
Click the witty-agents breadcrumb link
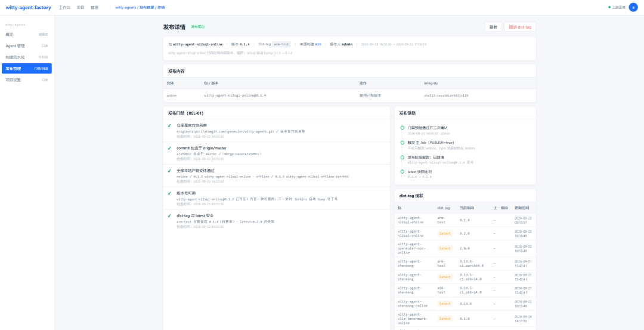(x=125, y=7)
